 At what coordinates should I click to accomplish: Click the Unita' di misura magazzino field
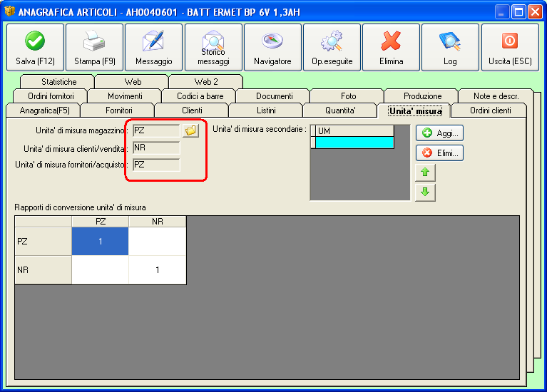[x=156, y=130]
